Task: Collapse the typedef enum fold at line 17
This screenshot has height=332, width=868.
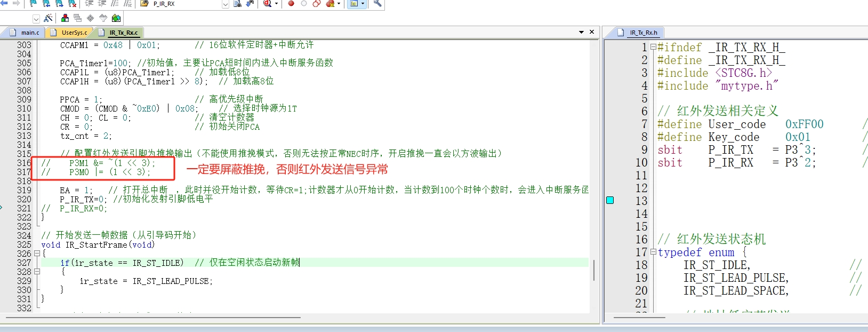Action: click(x=653, y=252)
